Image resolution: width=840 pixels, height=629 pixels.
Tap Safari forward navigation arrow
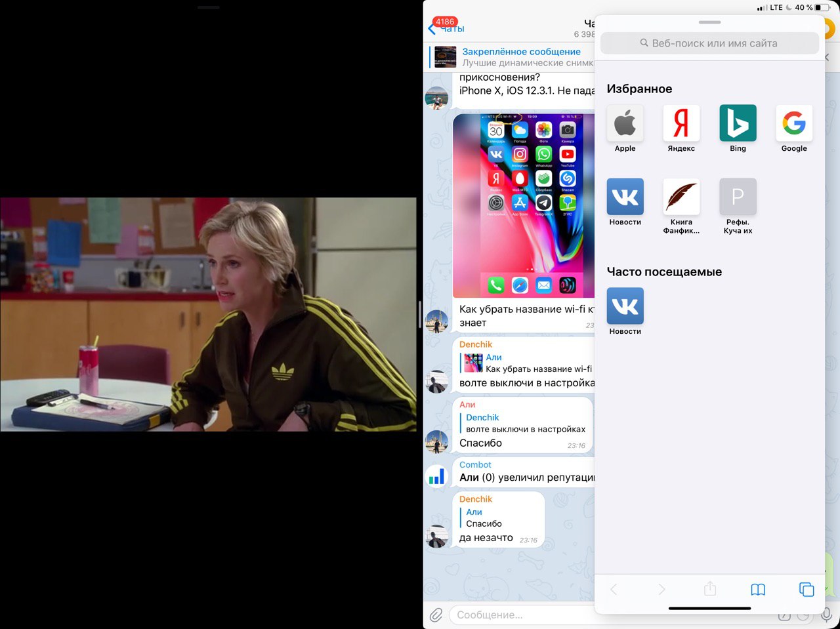click(x=661, y=590)
